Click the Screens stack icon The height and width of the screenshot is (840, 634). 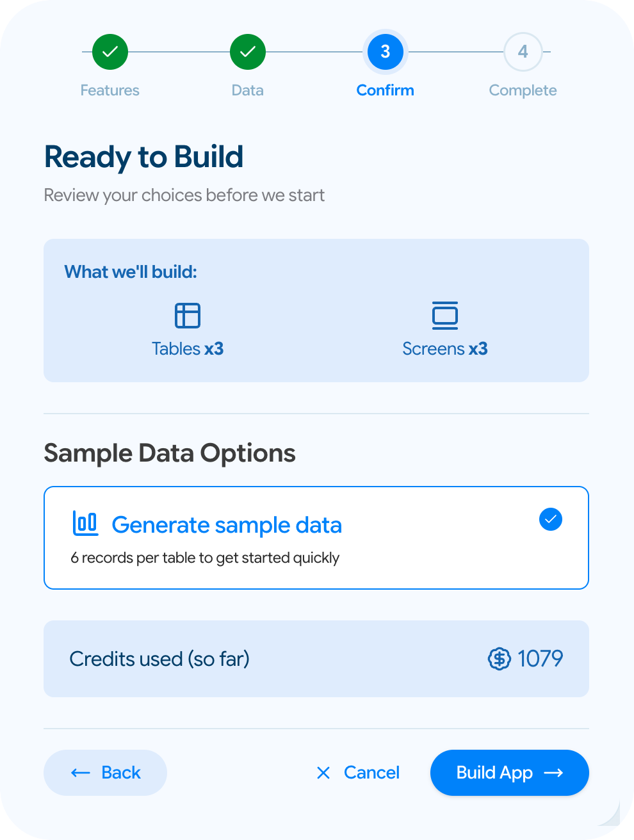coord(445,316)
